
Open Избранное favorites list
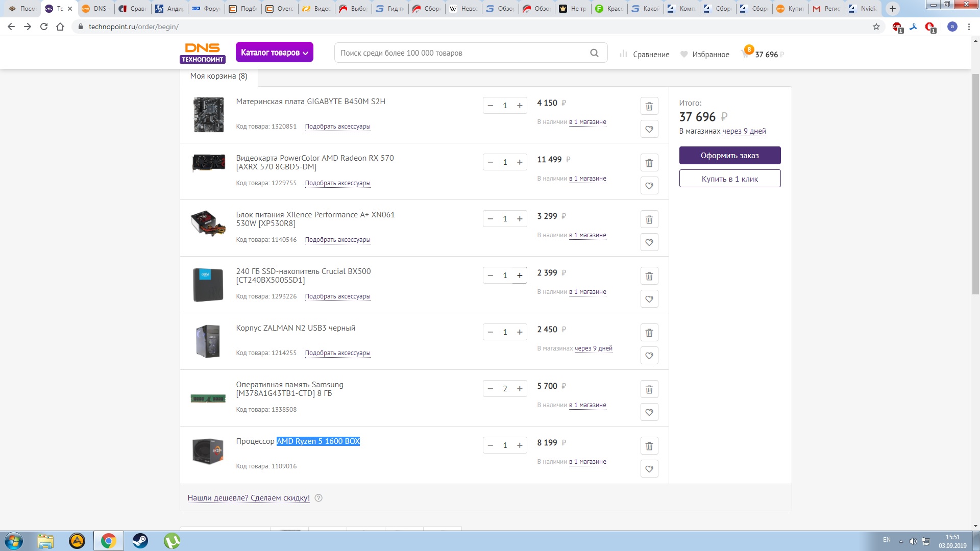click(705, 54)
